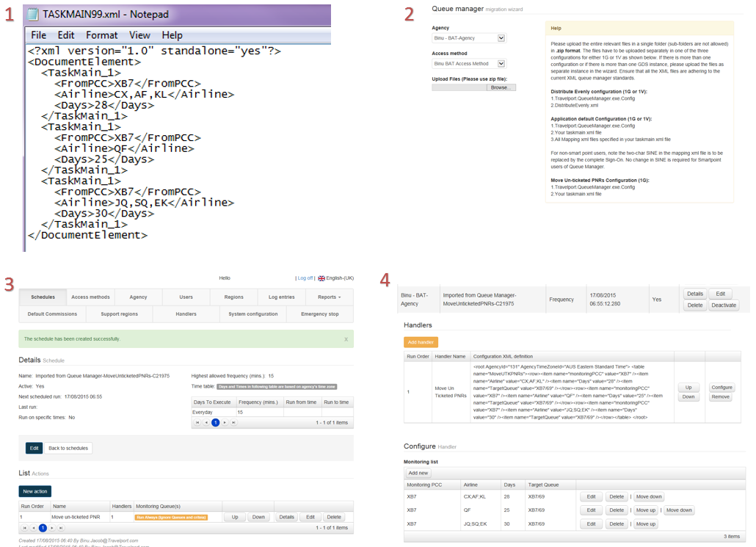Switch to the Access methods tab
Image resolution: width=756 pixels, height=547 pixels.
click(x=90, y=297)
